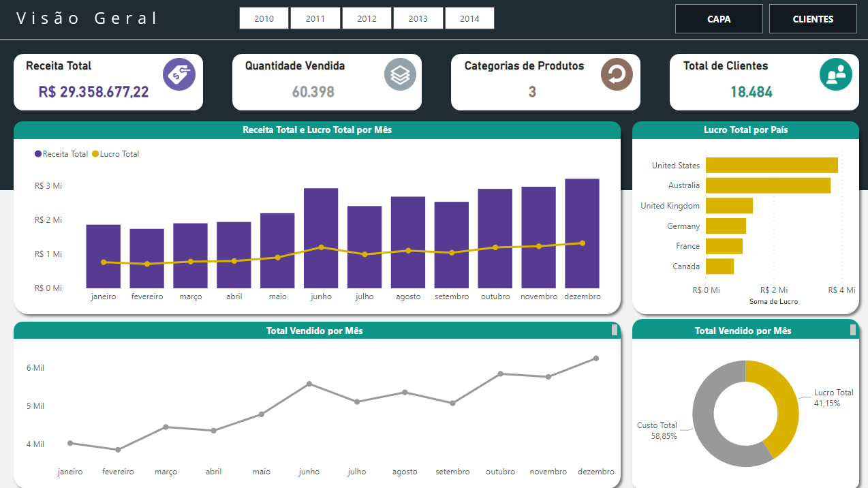Click the purple Receita Total legend marker
Image resolution: width=868 pixels, height=488 pixels.
[39, 154]
